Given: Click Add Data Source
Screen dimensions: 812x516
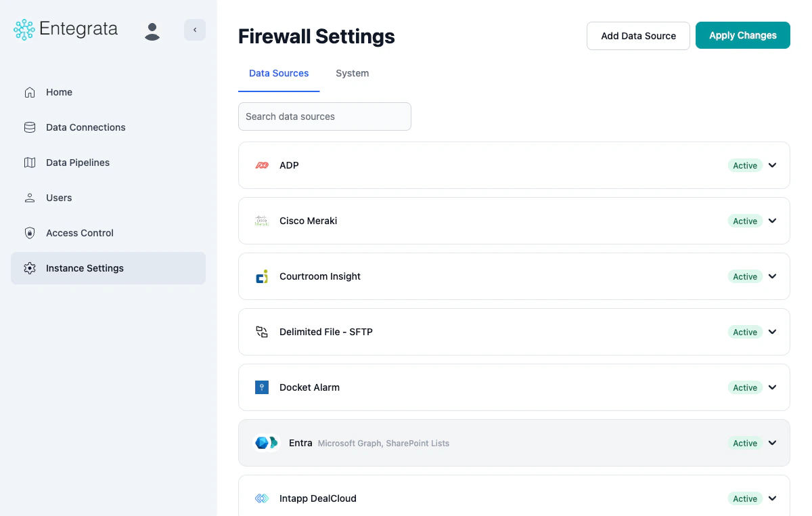Looking at the screenshot, I should pyautogui.click(x=638, y=35).
